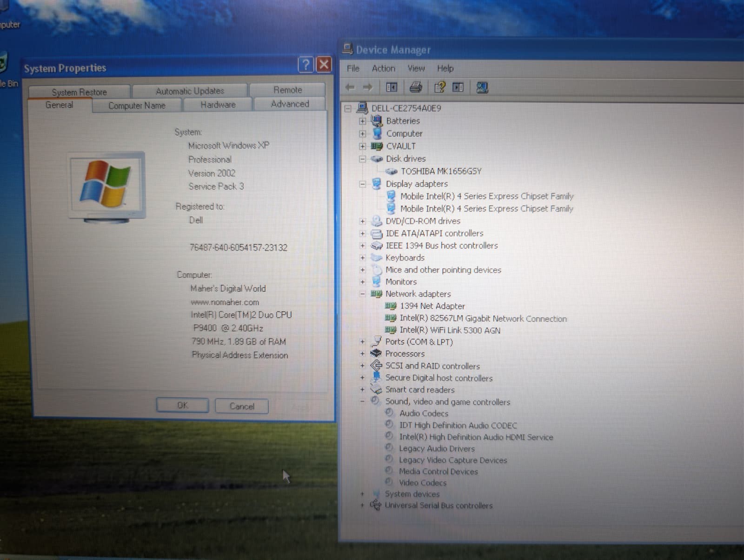
Task: Open the Action menu in Device Manager
Action: click(383, 68)
